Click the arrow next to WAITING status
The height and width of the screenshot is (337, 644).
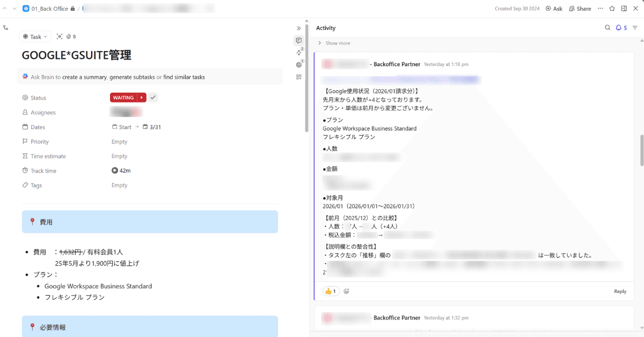142,98
